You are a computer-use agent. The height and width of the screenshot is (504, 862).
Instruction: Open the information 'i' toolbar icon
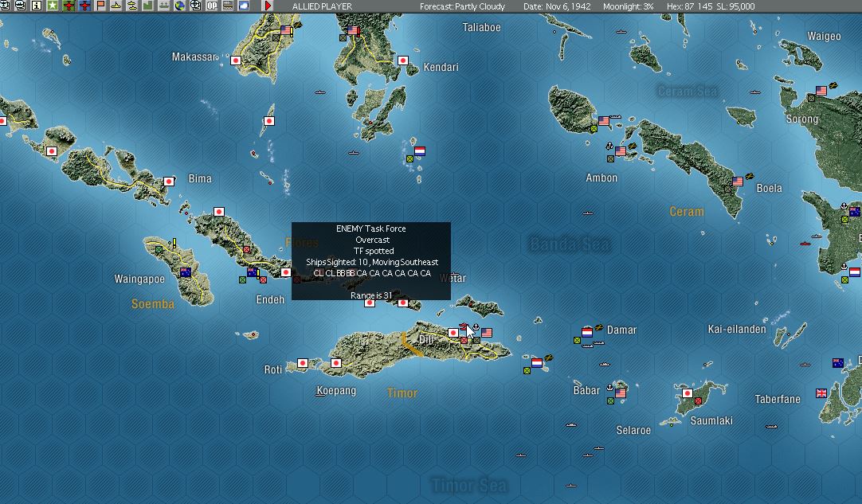[37, 6]
